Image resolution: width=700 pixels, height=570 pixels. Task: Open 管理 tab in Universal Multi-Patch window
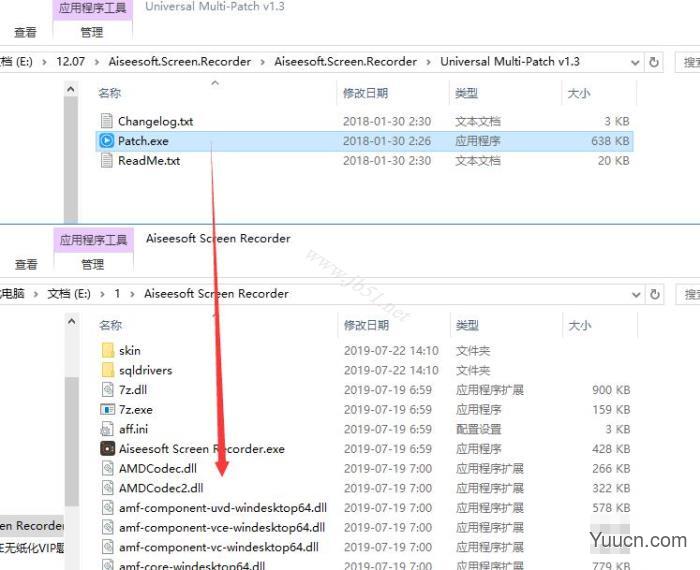point(92,32)
